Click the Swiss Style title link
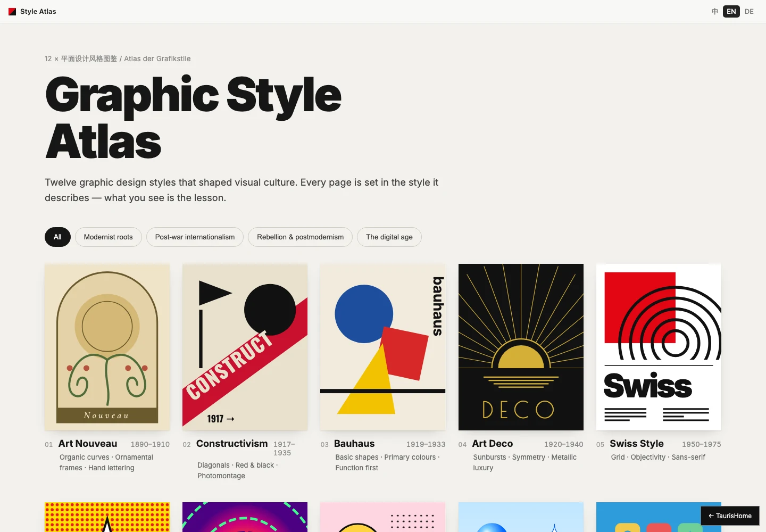Viewport: 766px width, 532px height. pos(637,444)
